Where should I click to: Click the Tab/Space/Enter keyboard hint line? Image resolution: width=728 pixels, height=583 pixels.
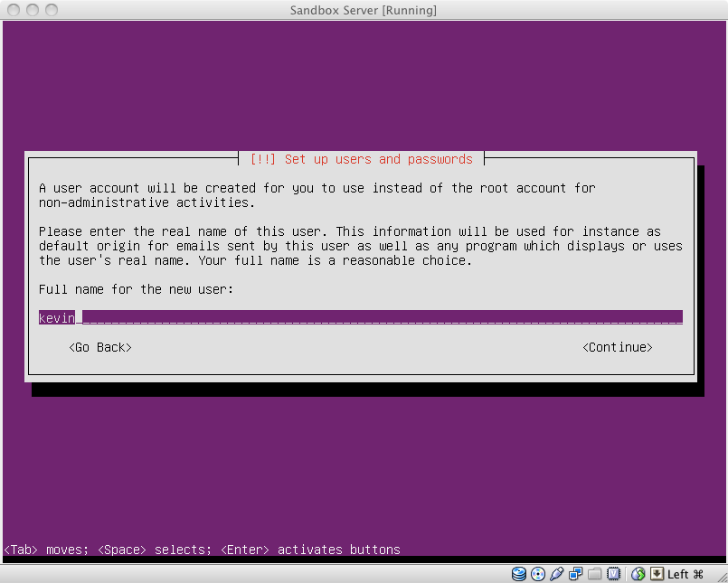tap(202, 550)
